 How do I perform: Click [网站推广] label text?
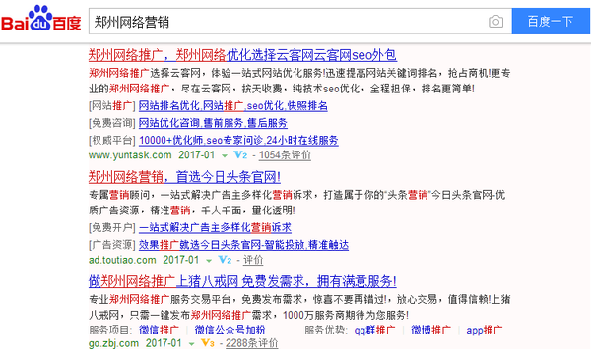click(112, 106)
